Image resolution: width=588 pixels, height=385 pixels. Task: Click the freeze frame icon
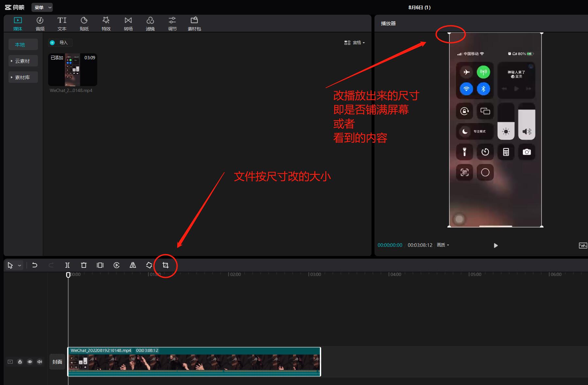click(100, 265)
